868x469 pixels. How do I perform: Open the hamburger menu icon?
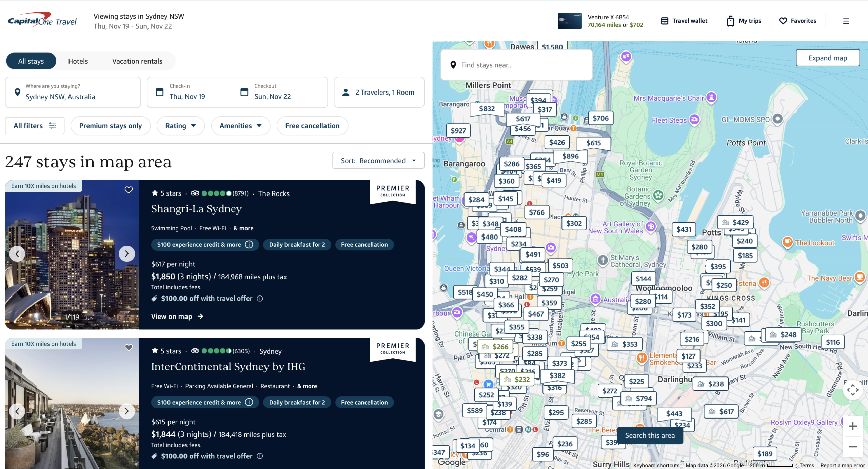(846, 21)
